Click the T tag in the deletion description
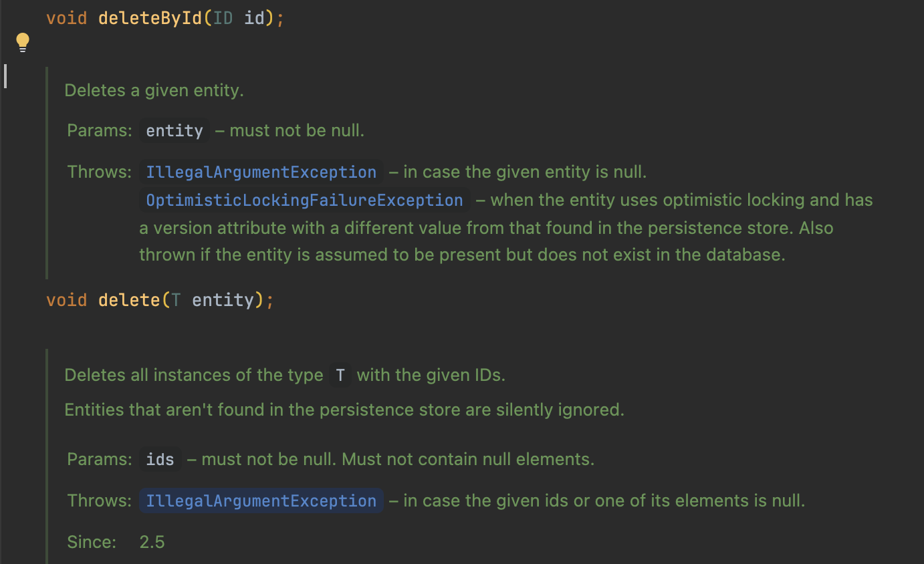 (x=340, y=375)
